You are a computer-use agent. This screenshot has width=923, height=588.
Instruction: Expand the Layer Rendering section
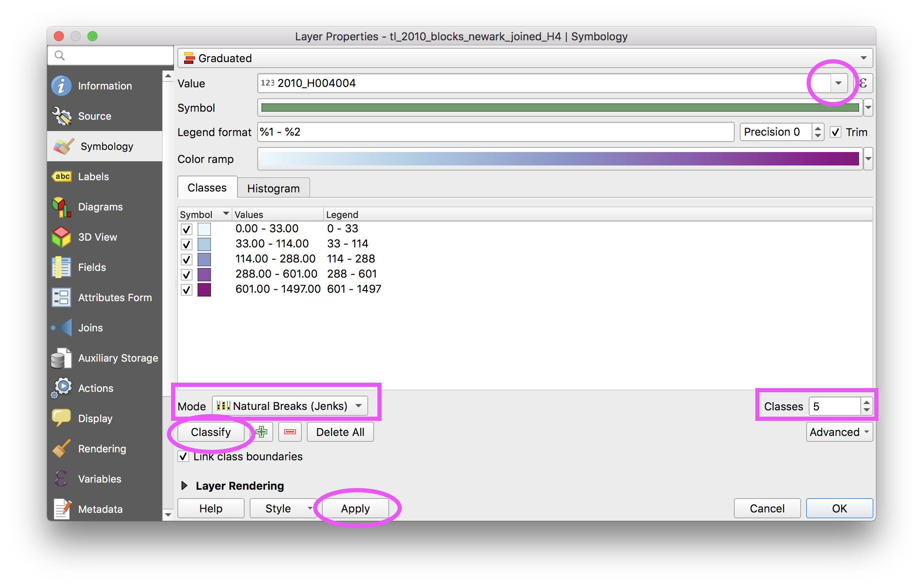[x=184, y=486]
